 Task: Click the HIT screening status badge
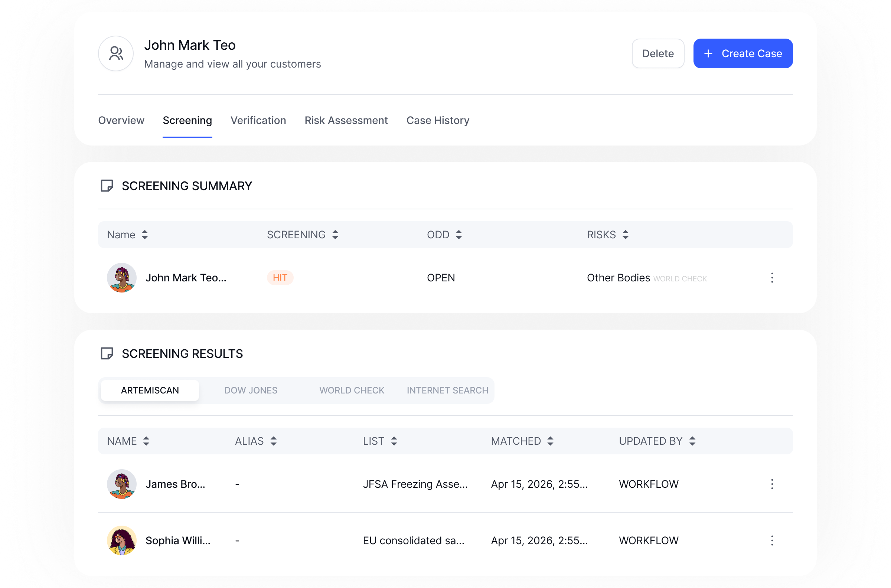tap(280, 278)
